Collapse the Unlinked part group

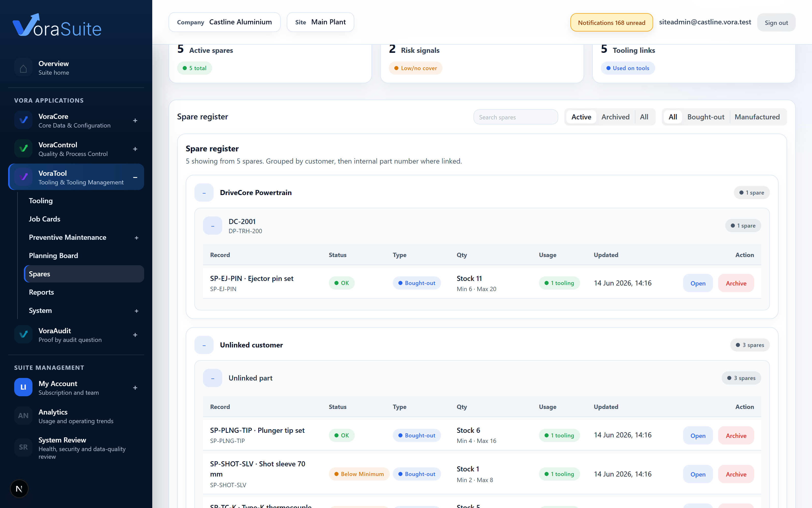[x=212, y=378]
